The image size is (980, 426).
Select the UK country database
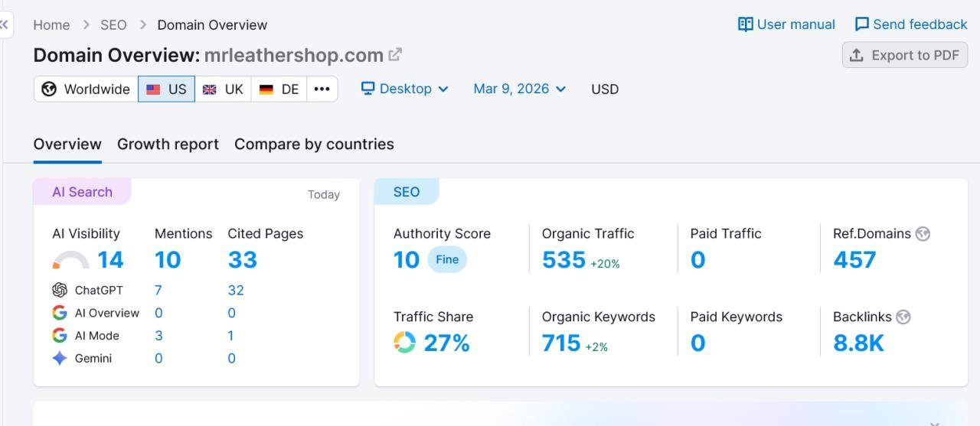(223, 89)
